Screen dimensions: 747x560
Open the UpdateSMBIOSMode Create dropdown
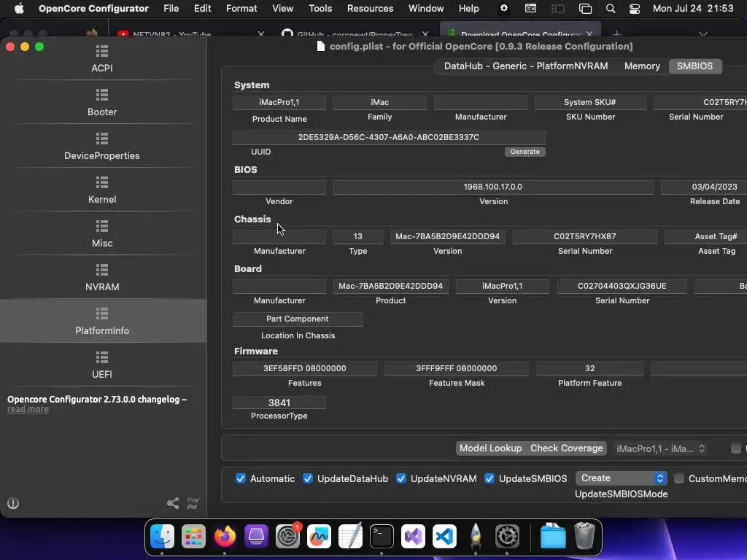622,478
